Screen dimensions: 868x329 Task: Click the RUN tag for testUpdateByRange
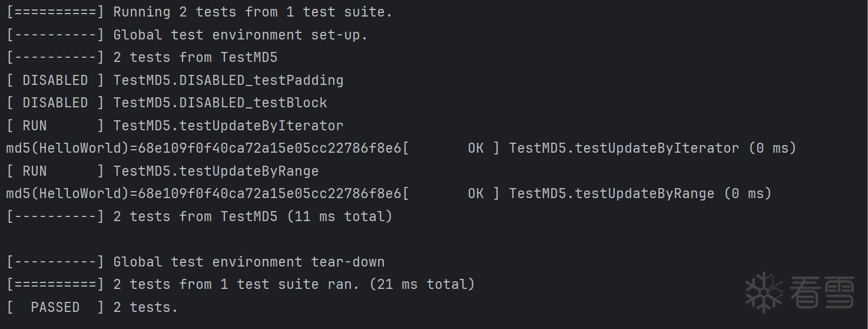point(34,171)
